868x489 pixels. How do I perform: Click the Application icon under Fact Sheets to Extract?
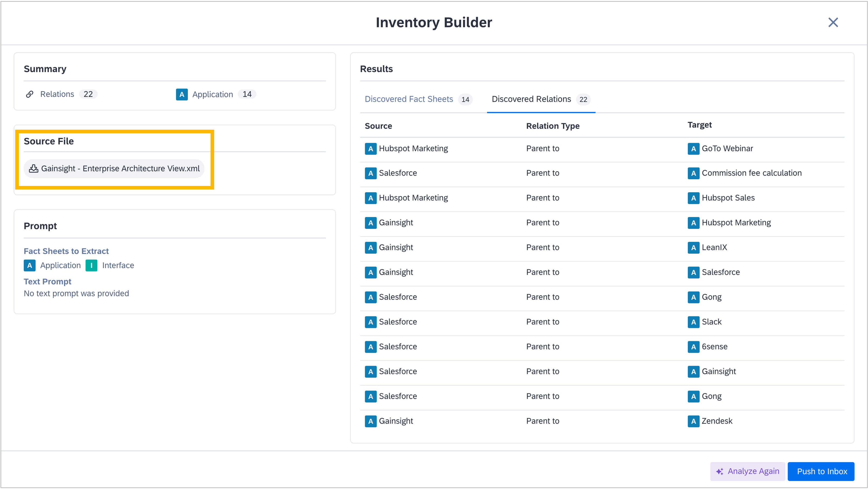(x=30, y=266)
